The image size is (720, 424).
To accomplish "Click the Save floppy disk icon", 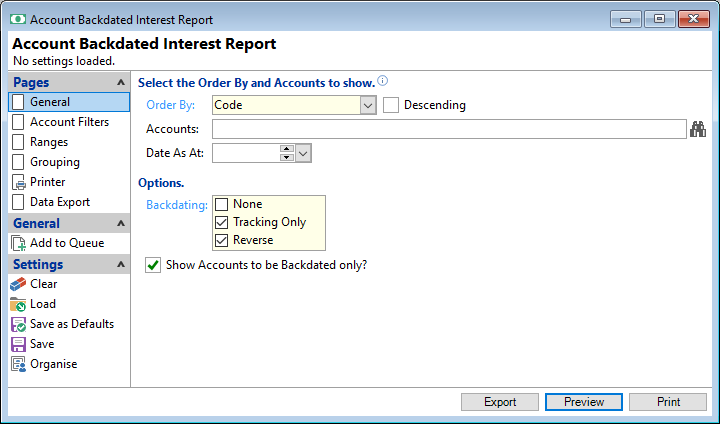I will (19, 344).
